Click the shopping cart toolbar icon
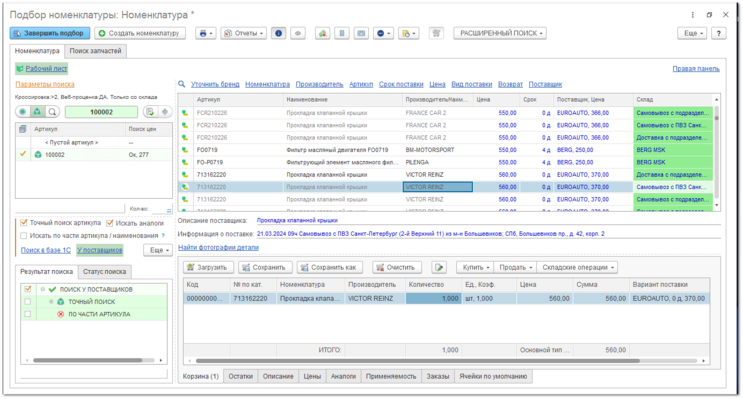Viewport: 743px width, 399px height. tap(436, 33)
